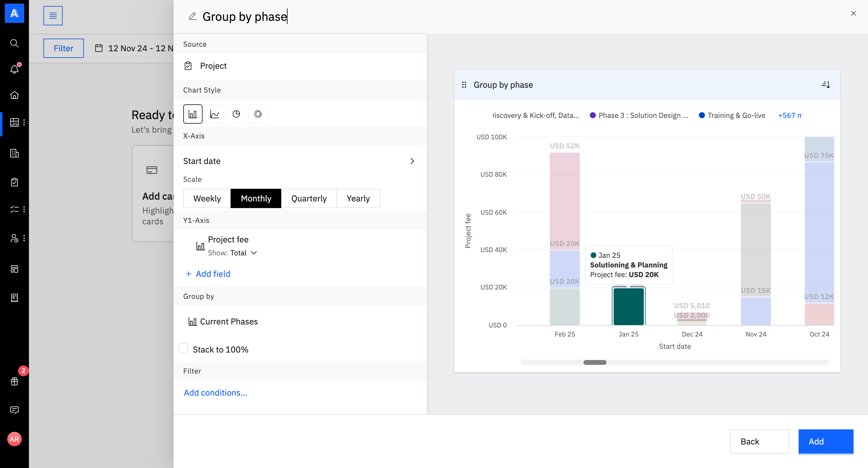The image size is (868, 468).
Task: Open the hamburger menu button
Action: click(x=53, y=15)
